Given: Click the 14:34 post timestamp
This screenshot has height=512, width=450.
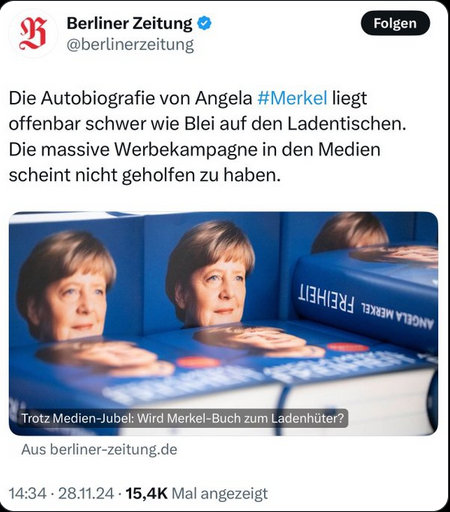Looking at the screenshot, I should (x=27, y=494).
